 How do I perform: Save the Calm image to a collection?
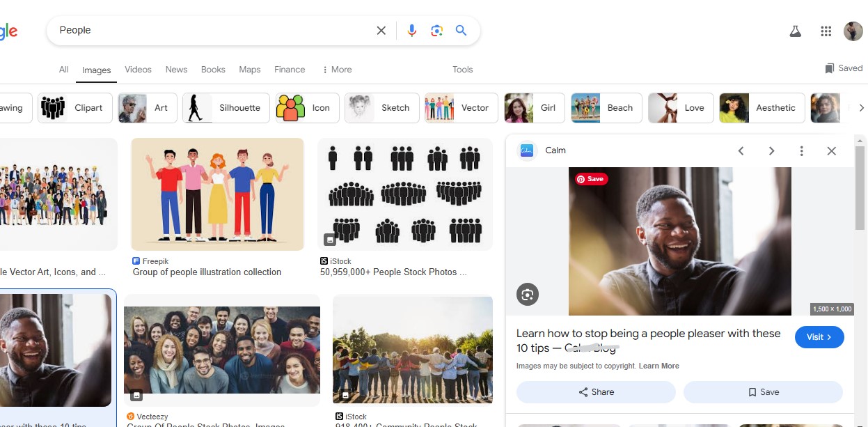click(x=763, y=391)
